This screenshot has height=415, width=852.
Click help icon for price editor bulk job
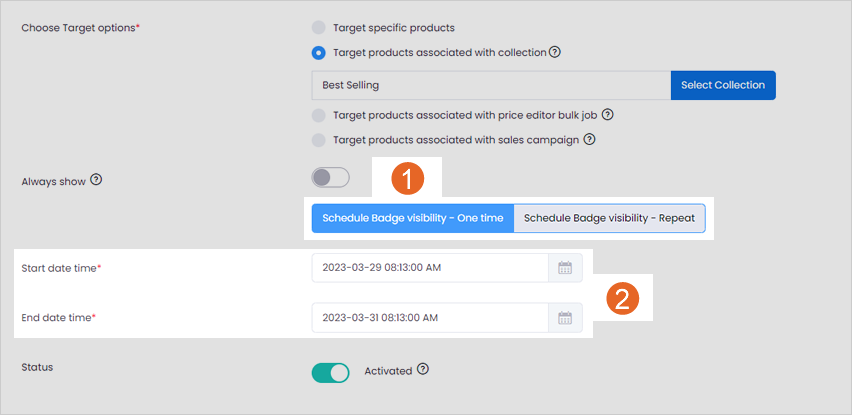coord(608,115)
